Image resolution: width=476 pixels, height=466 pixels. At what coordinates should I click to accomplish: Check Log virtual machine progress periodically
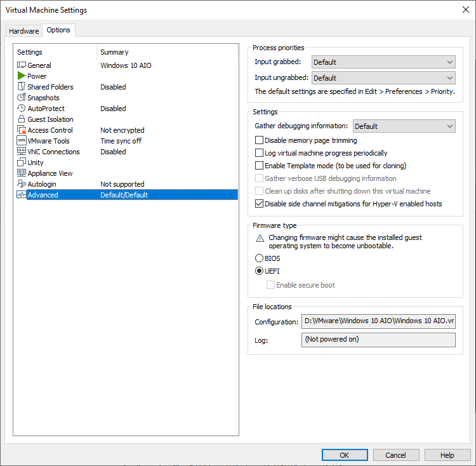click(x=259, y=153)
